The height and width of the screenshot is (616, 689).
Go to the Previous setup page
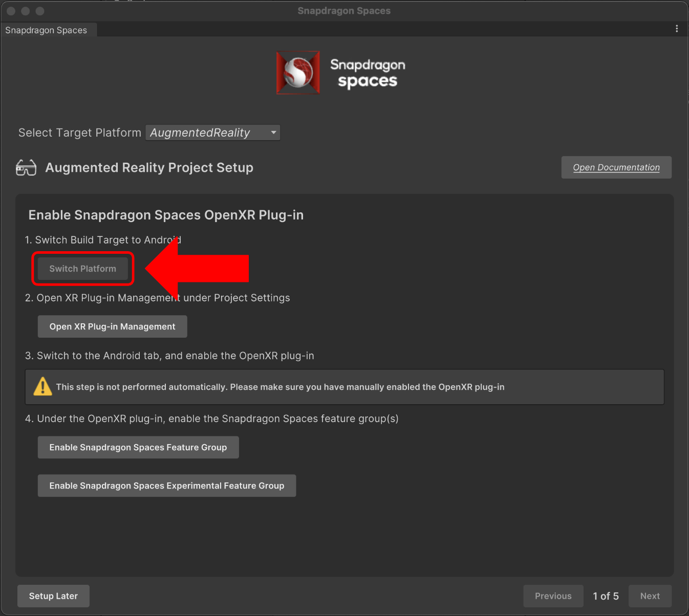pos(553,596)
